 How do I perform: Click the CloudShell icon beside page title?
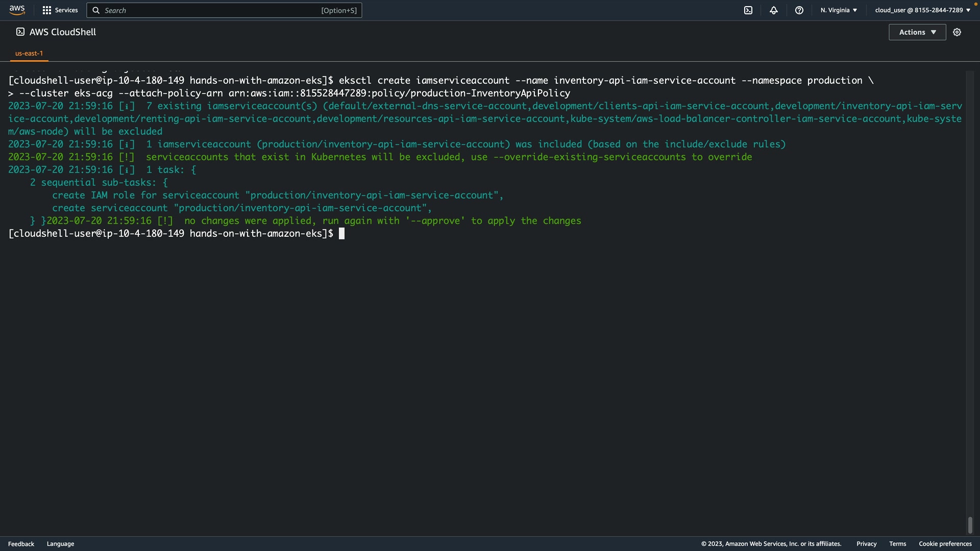[x=20, y=32]
